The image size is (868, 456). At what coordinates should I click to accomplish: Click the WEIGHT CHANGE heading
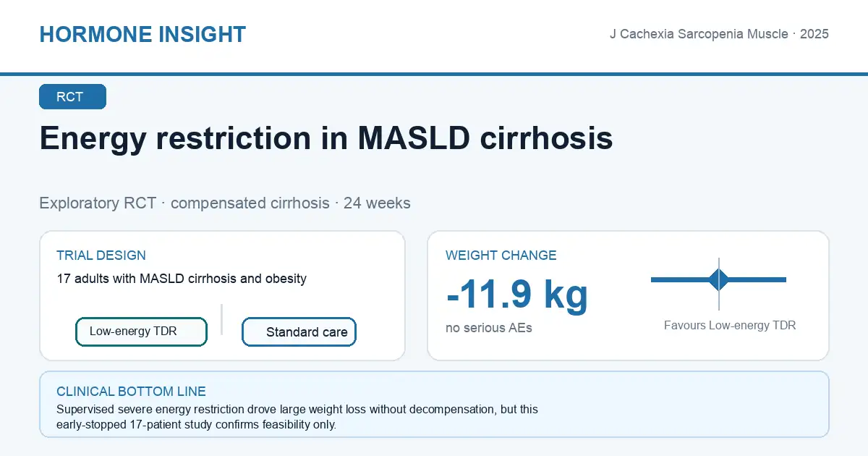(501, 256)
